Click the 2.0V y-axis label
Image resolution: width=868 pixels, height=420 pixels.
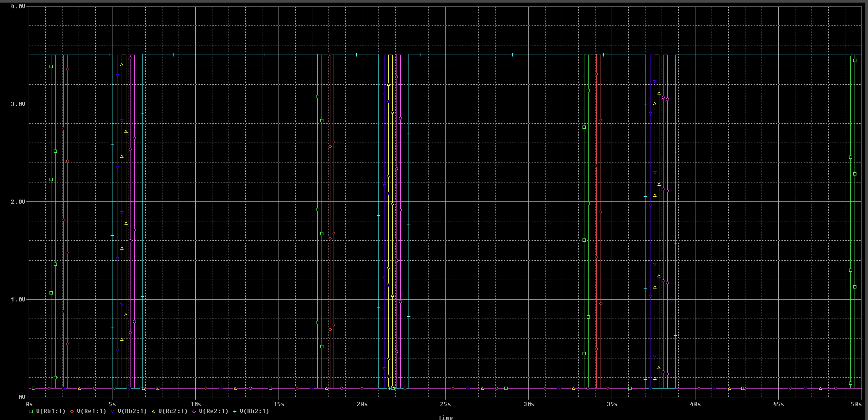(x=18, y=202)
